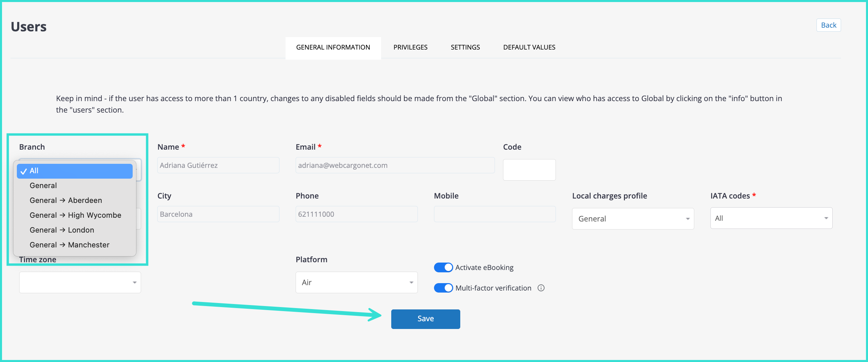Open the Platform dropdown showing Air

point(356,282)
